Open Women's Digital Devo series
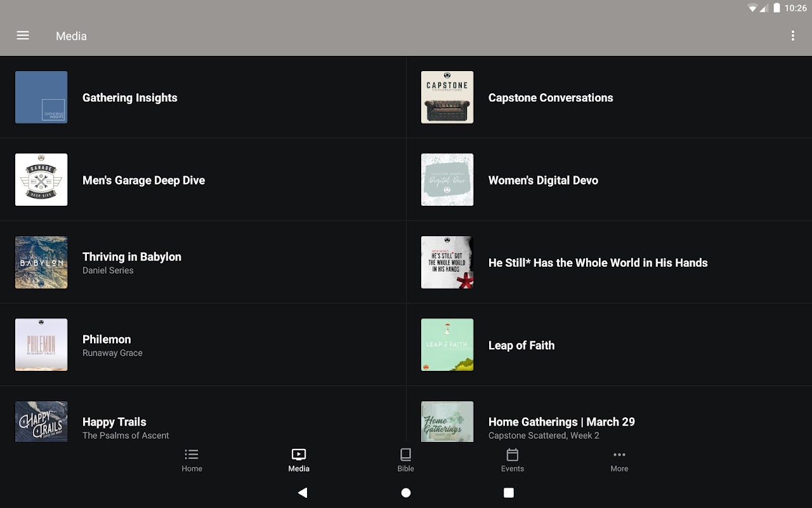This screenshot has height=508, width=812. pyautogui.click(x=543, y=180)
